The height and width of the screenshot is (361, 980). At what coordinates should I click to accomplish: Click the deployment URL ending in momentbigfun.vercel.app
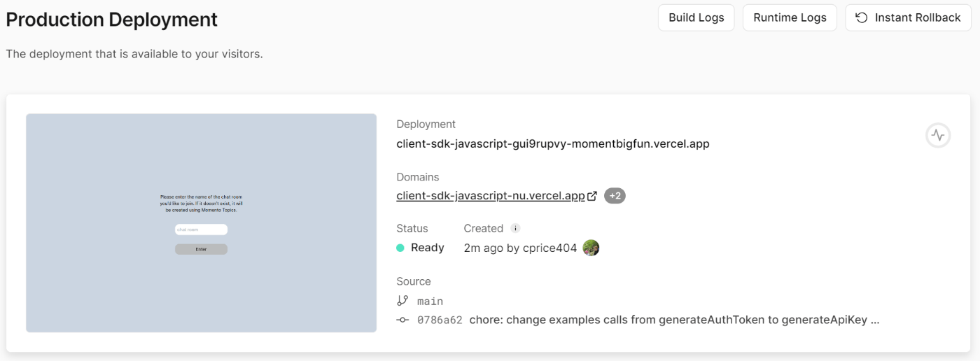(553, 144)
